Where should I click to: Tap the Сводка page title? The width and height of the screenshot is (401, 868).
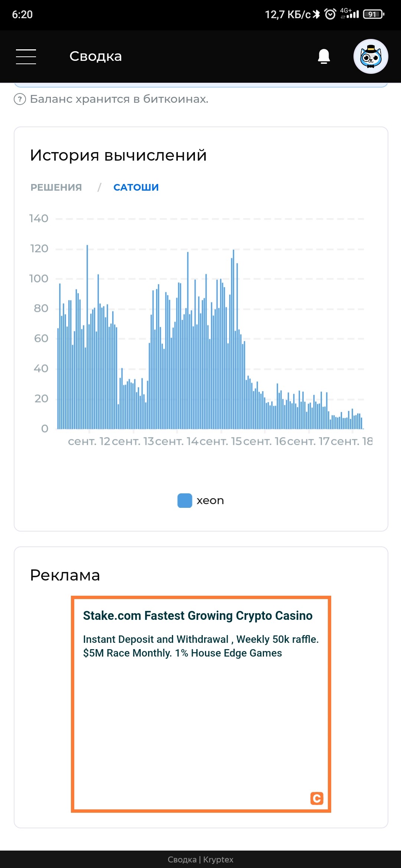(x=95, y=56)
